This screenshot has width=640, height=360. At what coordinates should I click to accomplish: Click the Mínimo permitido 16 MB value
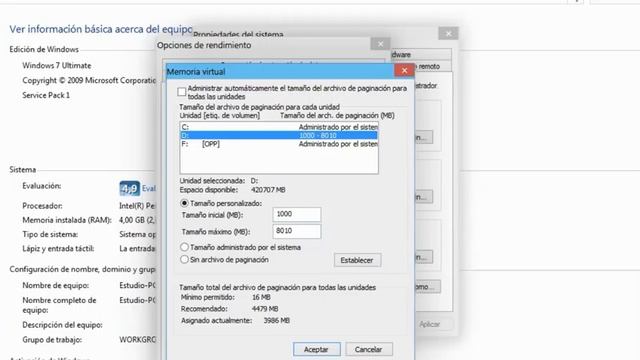(x=261, y=297)
